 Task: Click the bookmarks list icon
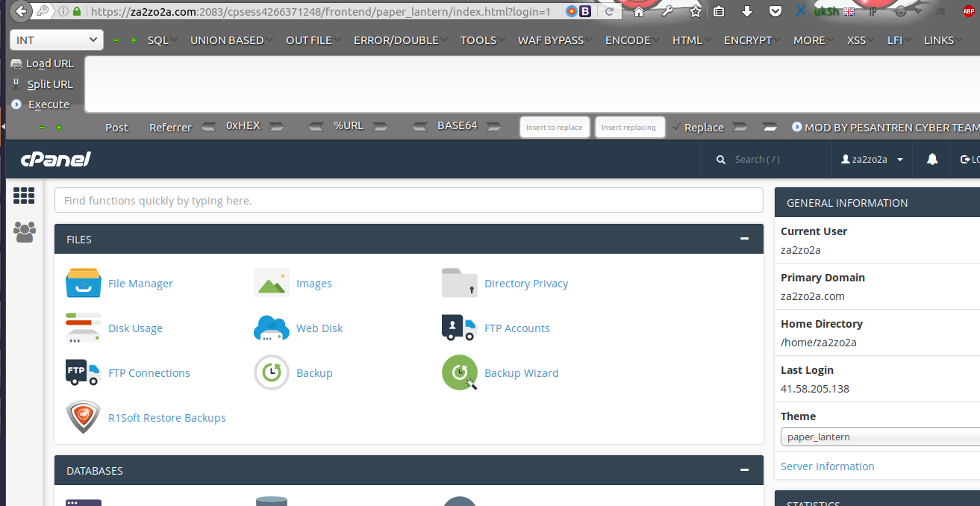point(719,11)
